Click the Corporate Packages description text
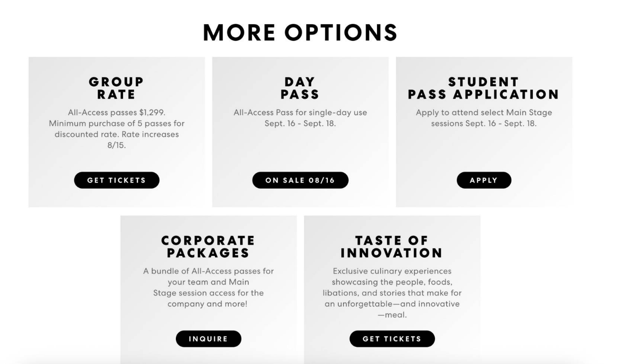 tap(208, 287)
